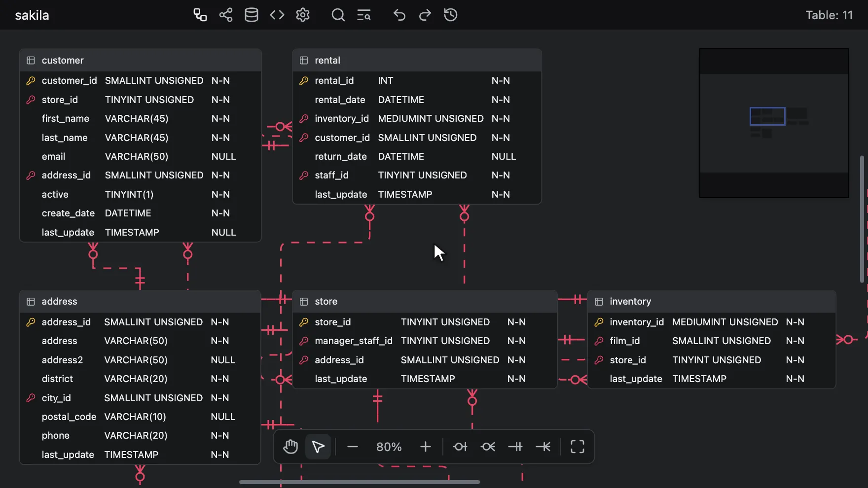
Task: Open the version history clock icon
Action: point(451,15)
